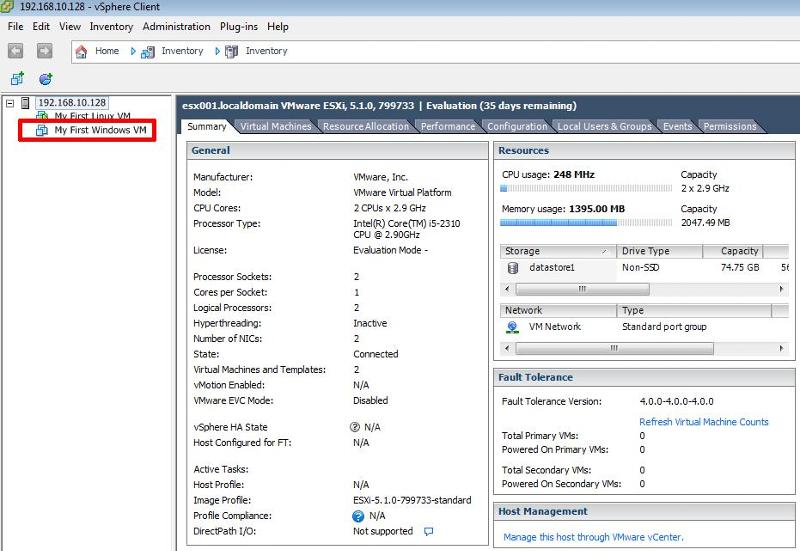This screenshot has width=800, height=551.
Task: Expand the second breadcrumb arrow after Inventory
Action: [x=217, y=51]
